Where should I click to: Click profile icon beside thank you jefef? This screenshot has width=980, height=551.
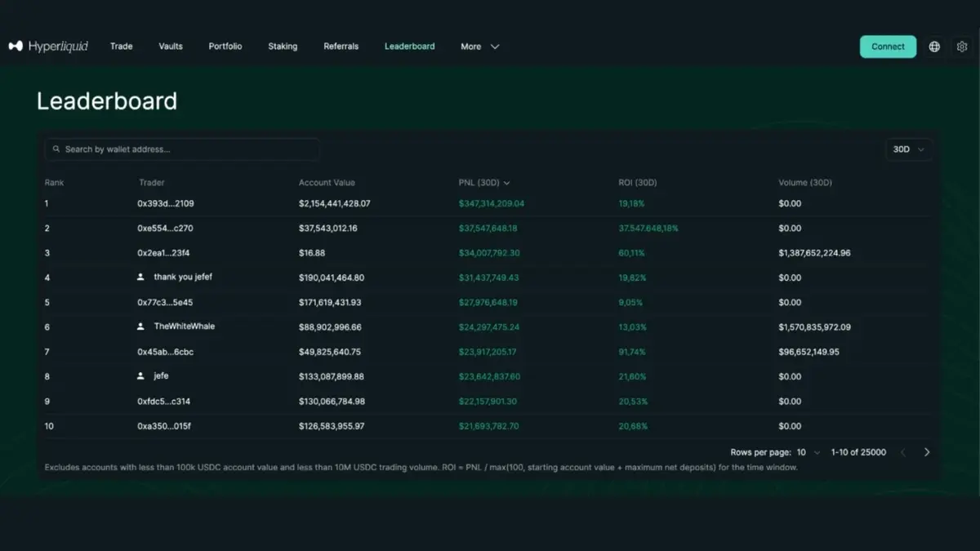pos(141,278)
